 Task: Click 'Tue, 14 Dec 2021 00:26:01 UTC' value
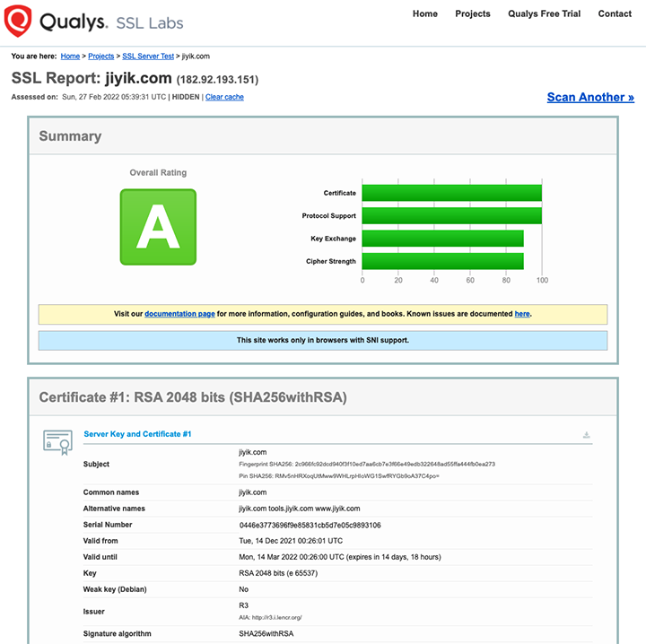point(291,541)
